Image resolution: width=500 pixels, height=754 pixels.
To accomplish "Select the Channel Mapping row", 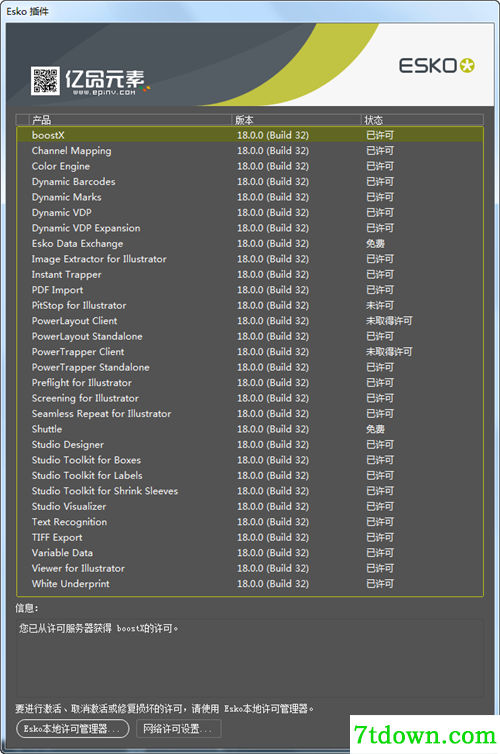I will click(x=250, y=151).
